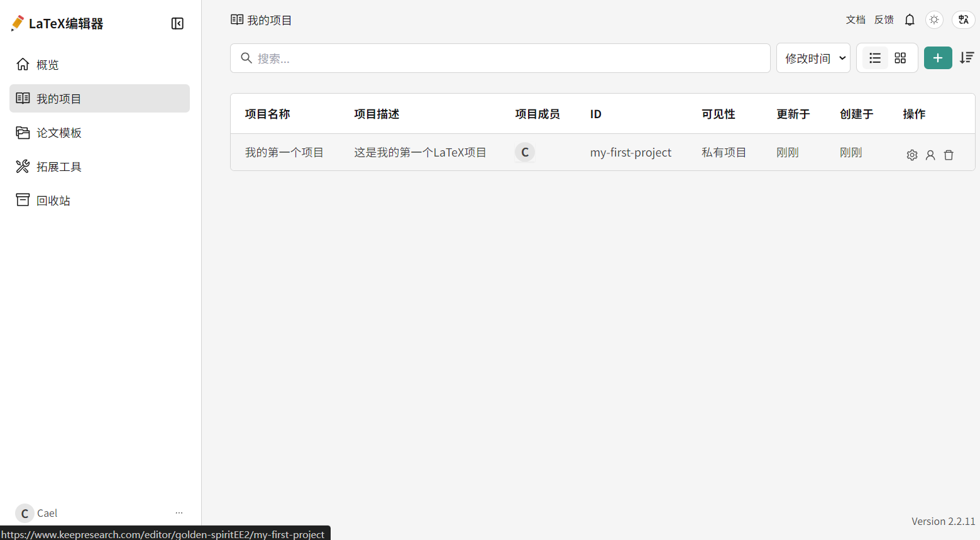This screenshot has height=540, width=980.
Task: Open 论文模板 in sidebar
Action: tap(58, 133)
